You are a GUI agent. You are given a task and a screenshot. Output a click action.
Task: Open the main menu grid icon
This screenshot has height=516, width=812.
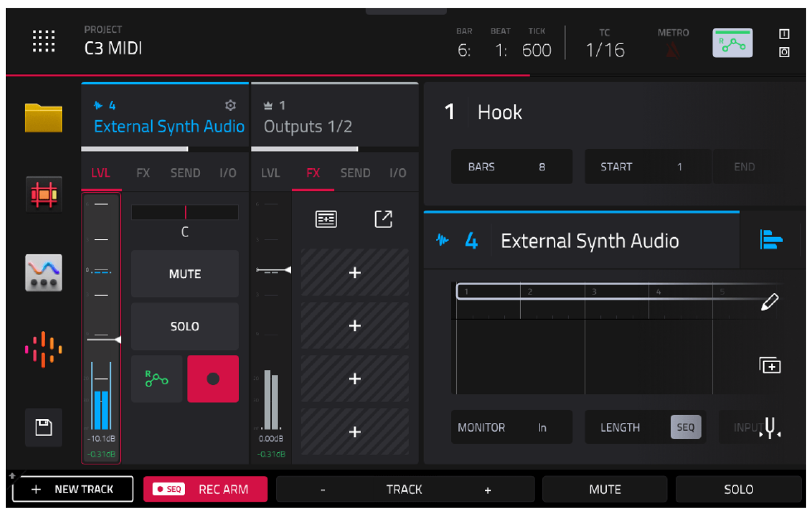point(44,41)
